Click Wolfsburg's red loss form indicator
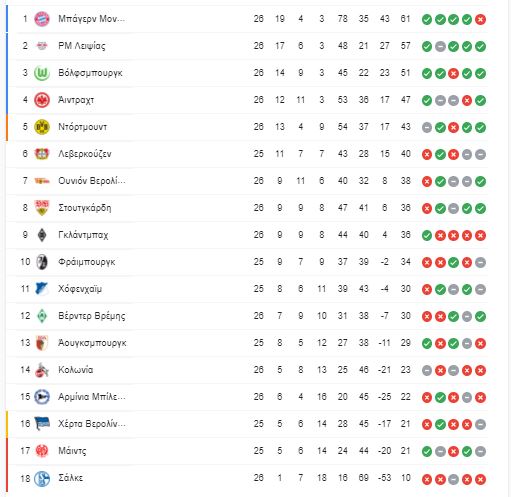This screenshot has height=497, width=511. 453,73
